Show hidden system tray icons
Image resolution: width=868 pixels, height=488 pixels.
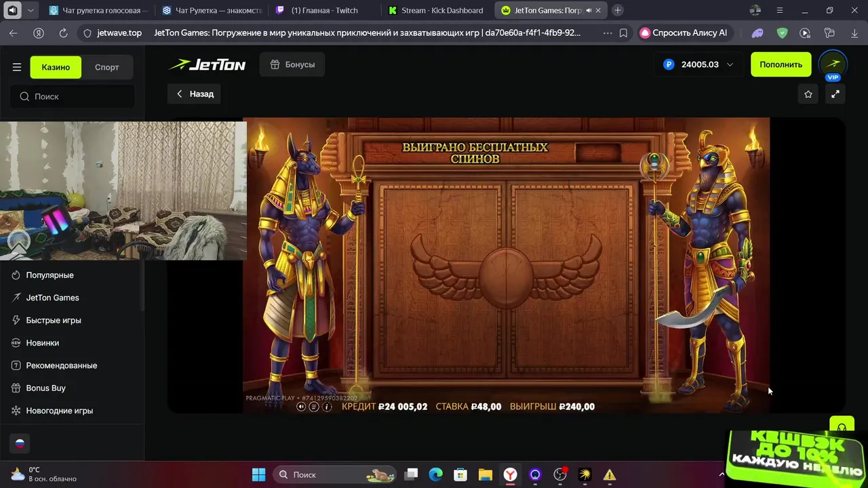tap(722, 474)
